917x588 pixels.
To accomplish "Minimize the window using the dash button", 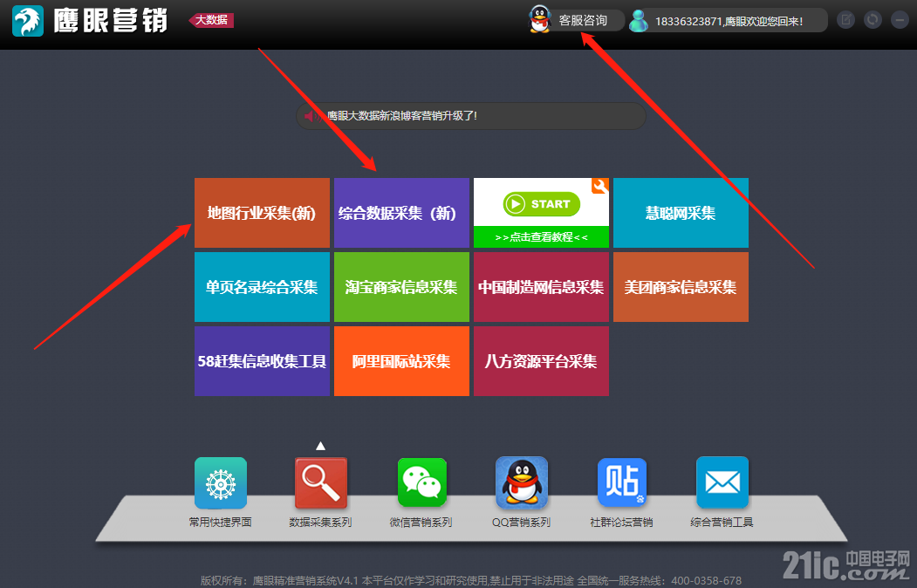I will [x=900, y=20].
